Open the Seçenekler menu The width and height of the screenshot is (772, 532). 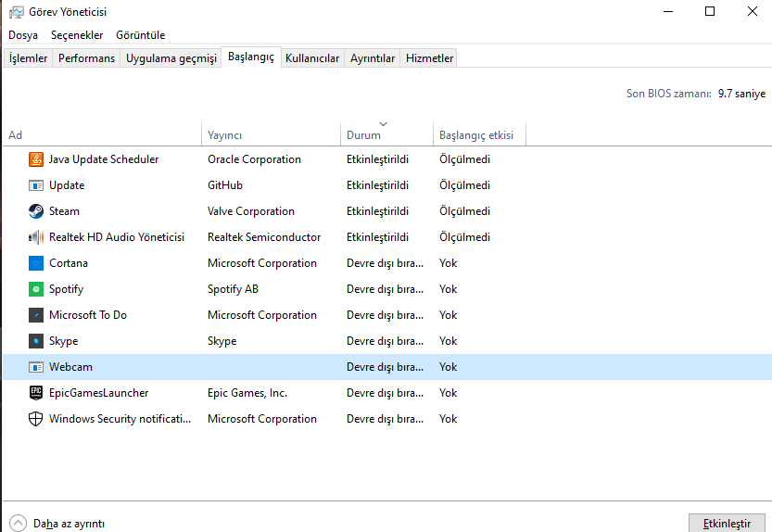point(77,35)
